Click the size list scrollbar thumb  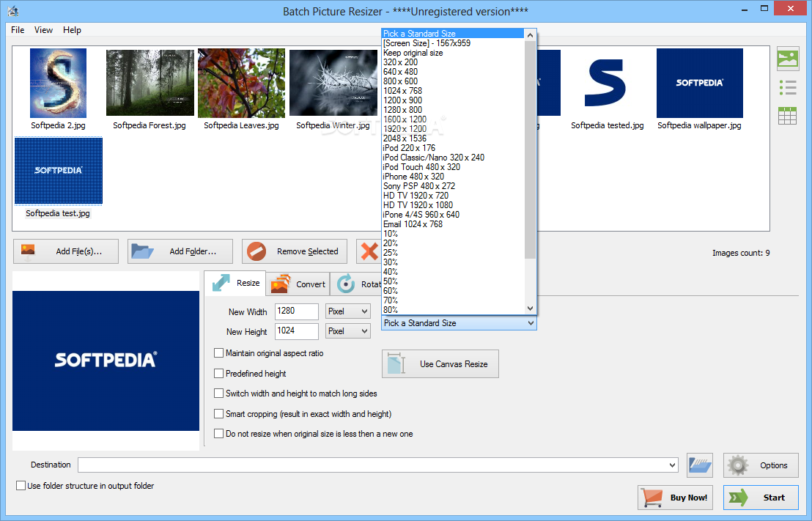(530, 149)
